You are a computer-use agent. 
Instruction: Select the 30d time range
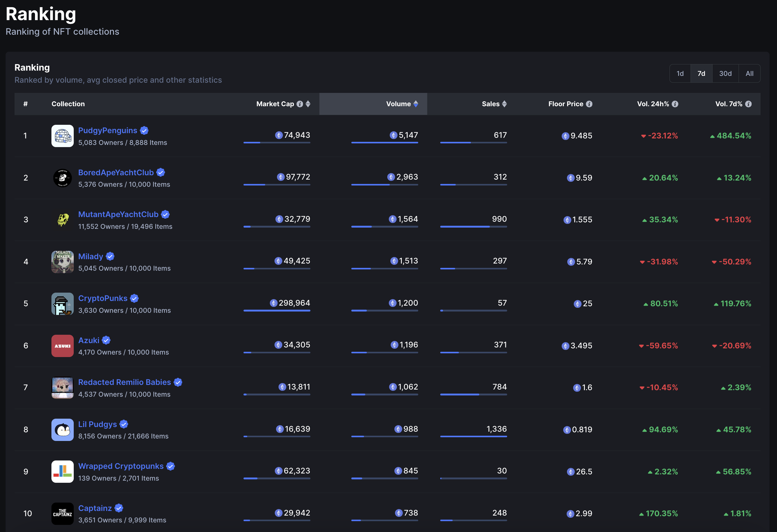click(x=725, y=73)
